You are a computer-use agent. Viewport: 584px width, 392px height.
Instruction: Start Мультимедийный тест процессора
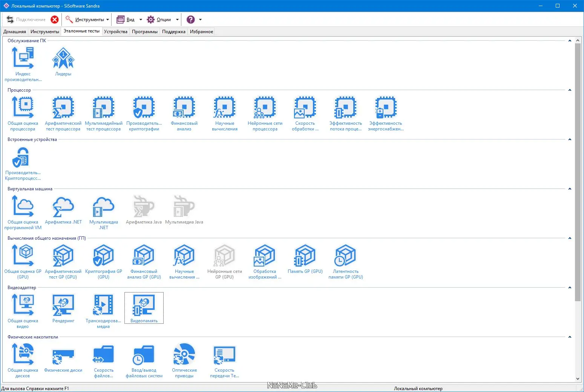pos(104,113)
